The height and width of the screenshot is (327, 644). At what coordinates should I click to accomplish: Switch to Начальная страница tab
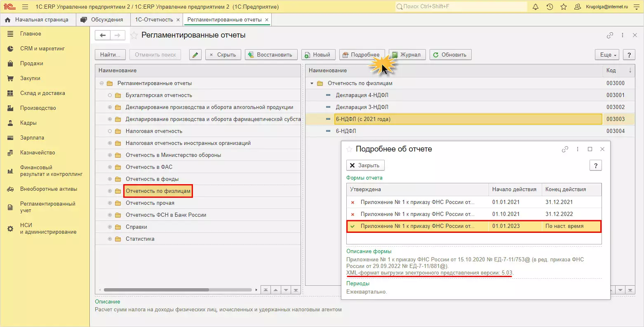pos(37,19)
